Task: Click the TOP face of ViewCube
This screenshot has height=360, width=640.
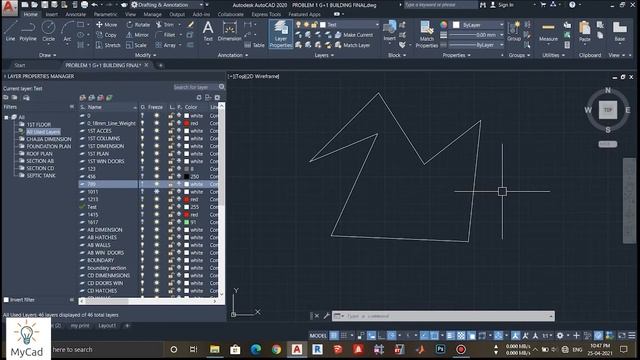Action: tap(608, 110)
